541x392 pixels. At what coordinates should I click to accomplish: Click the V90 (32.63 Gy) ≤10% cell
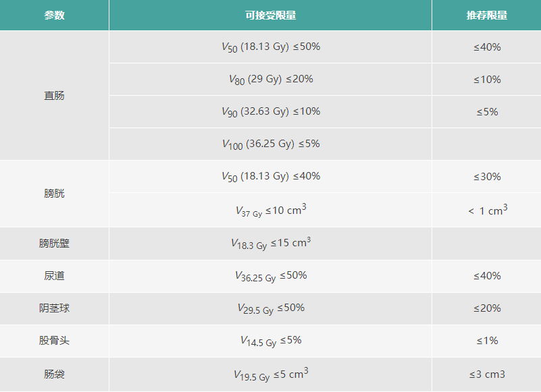(270, 112)
